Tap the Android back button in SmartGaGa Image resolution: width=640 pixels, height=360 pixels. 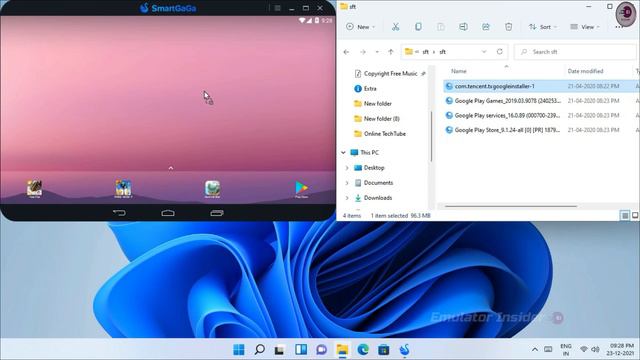tap(119, 213)
